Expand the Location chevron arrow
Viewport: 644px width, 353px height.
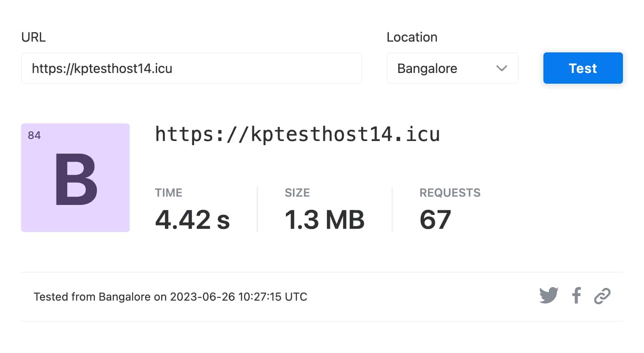(x=501, y=68)
